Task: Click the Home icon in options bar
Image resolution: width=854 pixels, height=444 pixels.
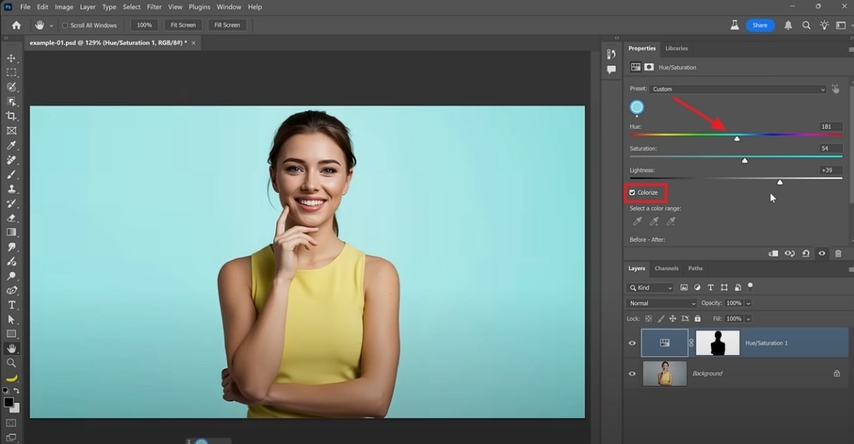Action: coord(16,25)
